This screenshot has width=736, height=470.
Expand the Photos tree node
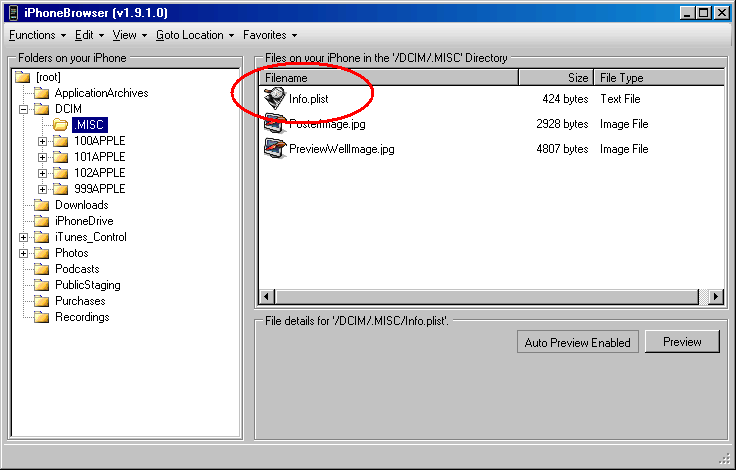pos(23,254)
